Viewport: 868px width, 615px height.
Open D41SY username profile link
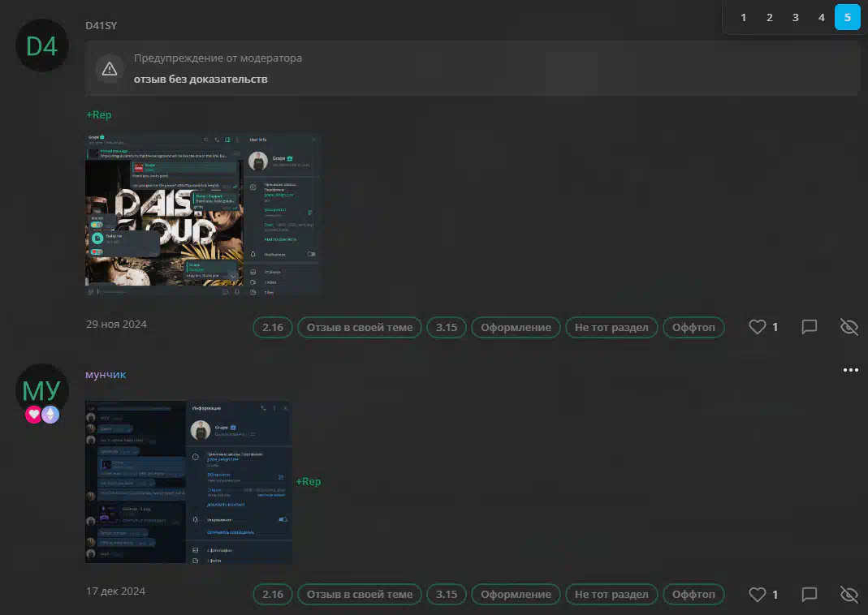point(101,25)
